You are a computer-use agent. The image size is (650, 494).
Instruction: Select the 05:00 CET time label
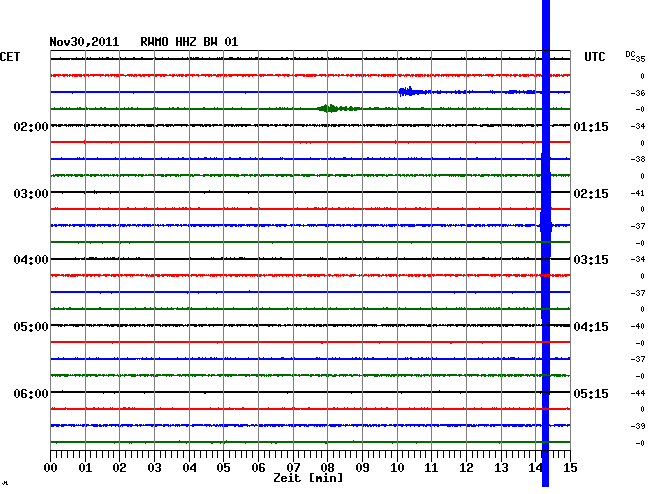coord(31,327)
